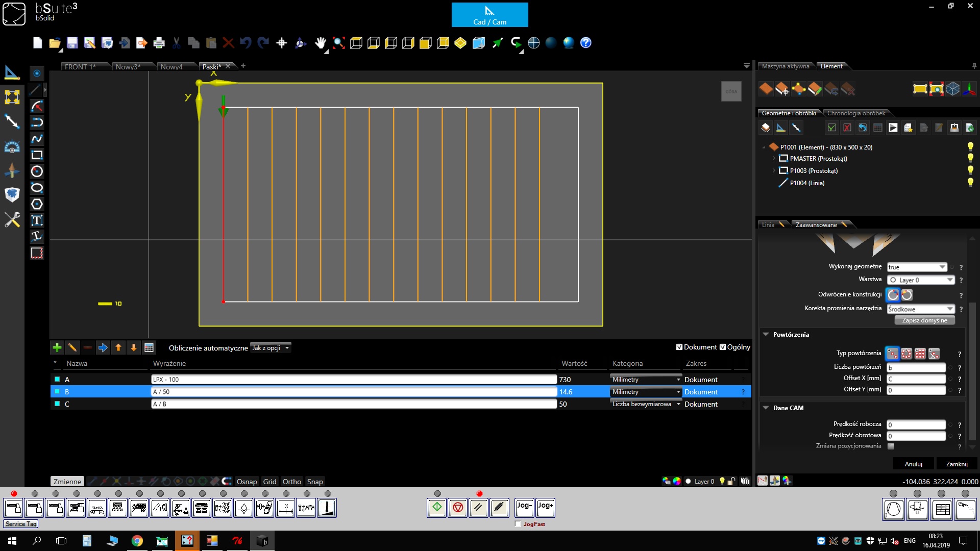Undo the last action
Viewport: 980px width, 551px height.
coord(246,43)
